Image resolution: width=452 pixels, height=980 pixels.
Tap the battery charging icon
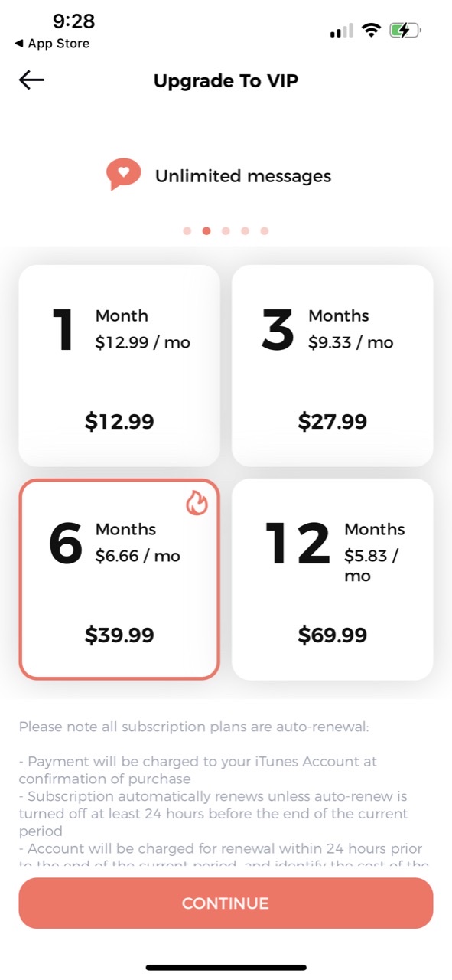point(406,31)
